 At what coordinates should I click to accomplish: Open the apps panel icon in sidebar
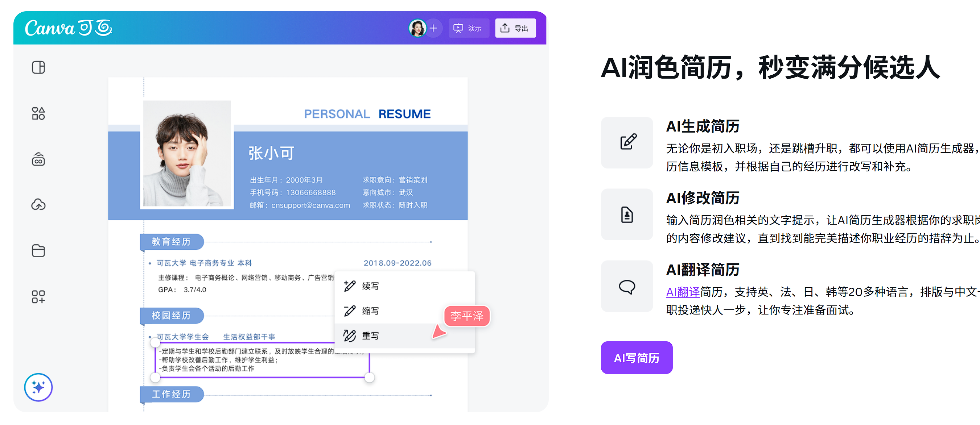click(x=38, y=296)
